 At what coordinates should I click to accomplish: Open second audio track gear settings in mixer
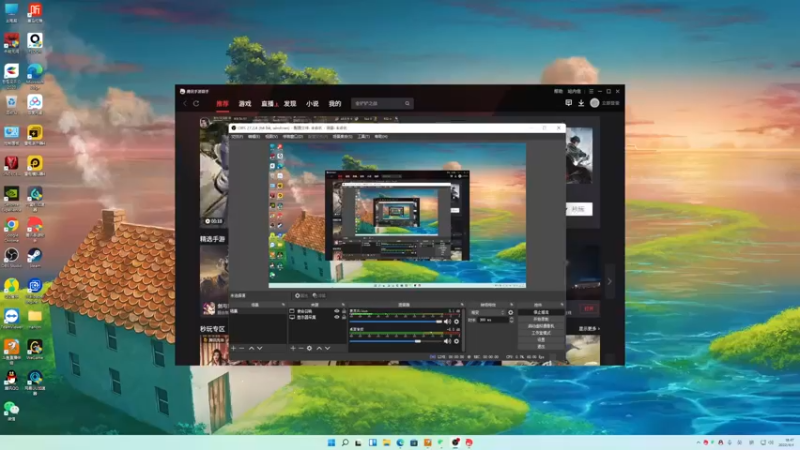point(457,341)
